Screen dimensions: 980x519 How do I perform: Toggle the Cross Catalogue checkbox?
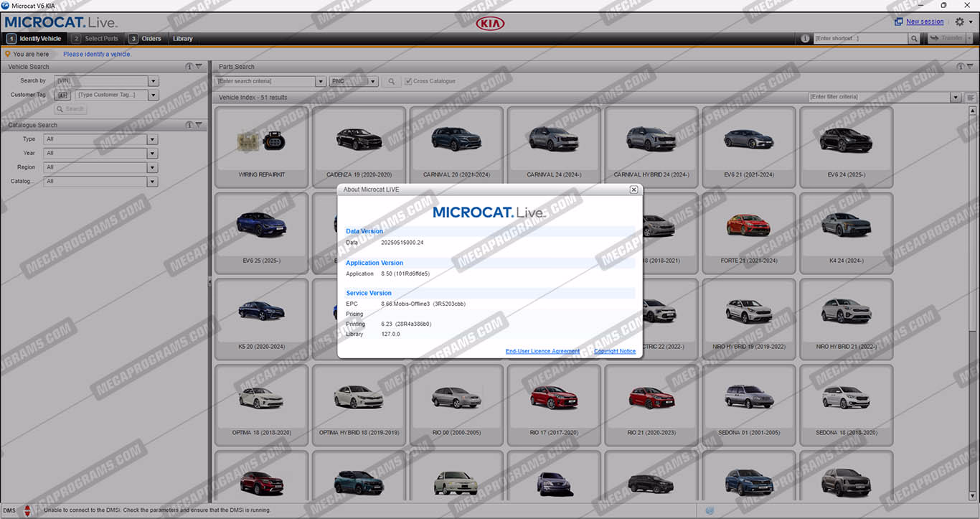[408, 82]
